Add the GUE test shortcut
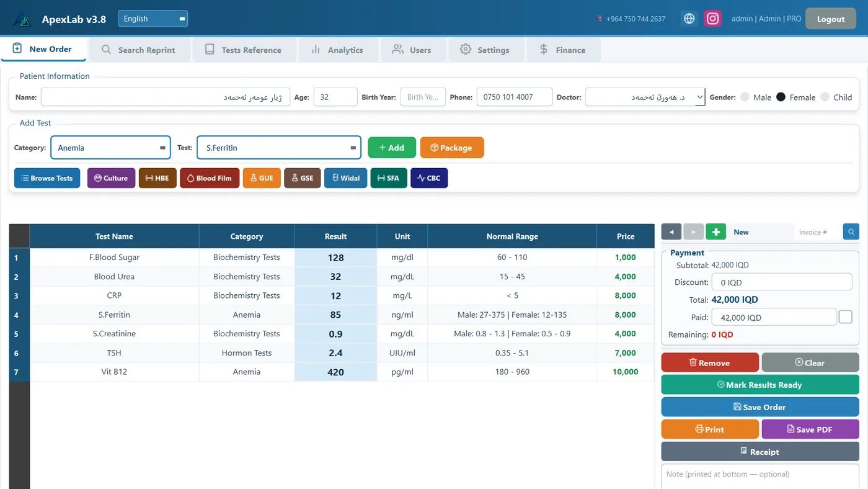This screenshot has height=489, width=868. pyautogui.click(x=262, y=178)
